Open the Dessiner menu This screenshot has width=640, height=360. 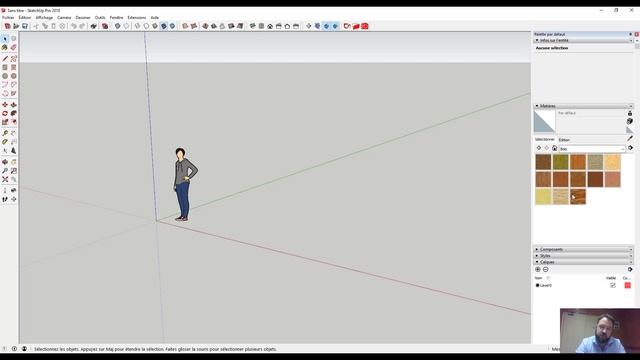click(x=83, y=18)
